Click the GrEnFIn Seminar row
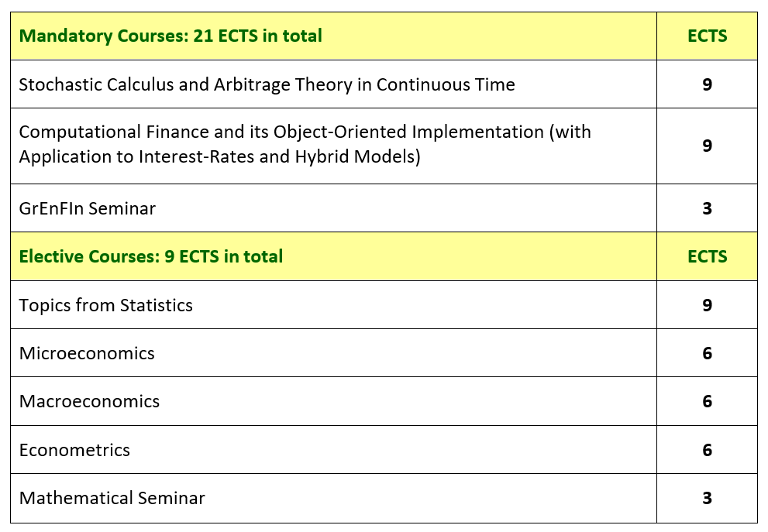Screen dimensions: 768x532 point(333,208)
